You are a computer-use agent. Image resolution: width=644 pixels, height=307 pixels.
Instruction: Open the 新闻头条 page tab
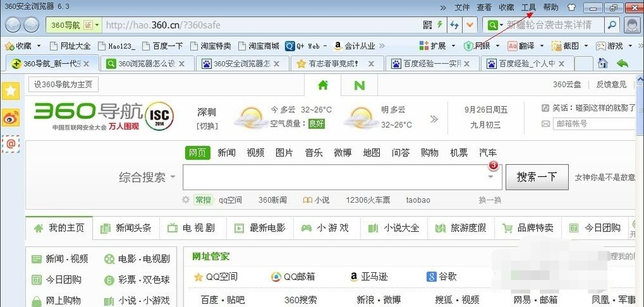(127, 228)
